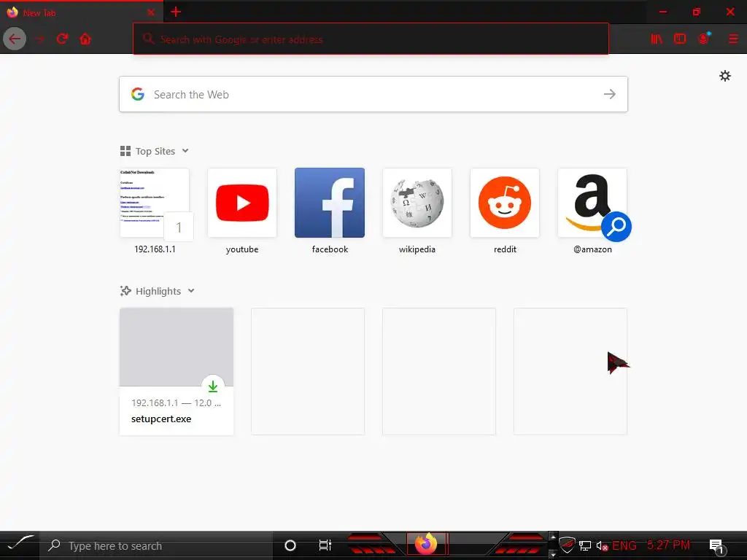Show sidebars using the sidebar icon
The width and height of the screenshot is (747, 560).
point(680,39)
